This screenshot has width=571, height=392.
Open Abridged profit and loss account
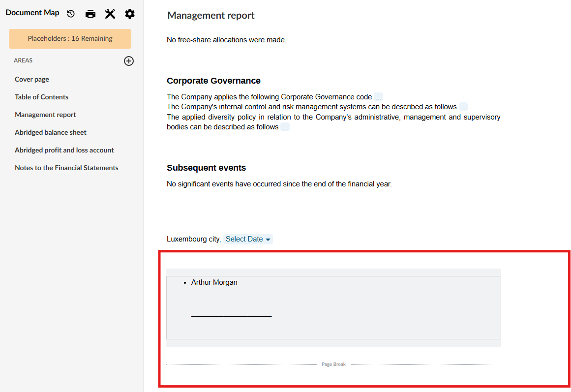click(64, 150)
